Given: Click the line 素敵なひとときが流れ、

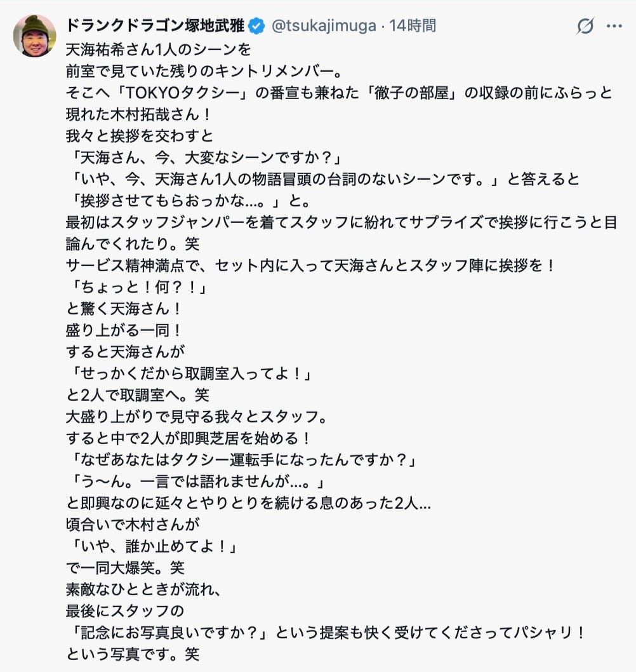Looking at the screenshot, I should point(143,591).
